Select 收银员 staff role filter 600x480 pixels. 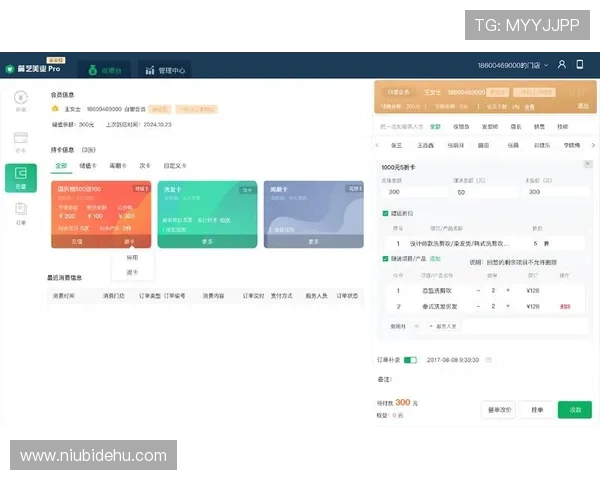(461, 127)
